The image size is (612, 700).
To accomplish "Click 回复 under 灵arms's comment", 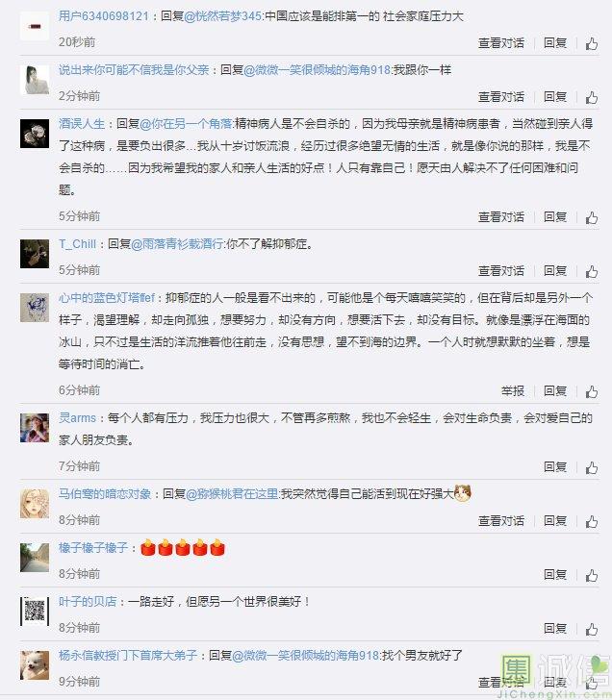I will click(555, 467).
